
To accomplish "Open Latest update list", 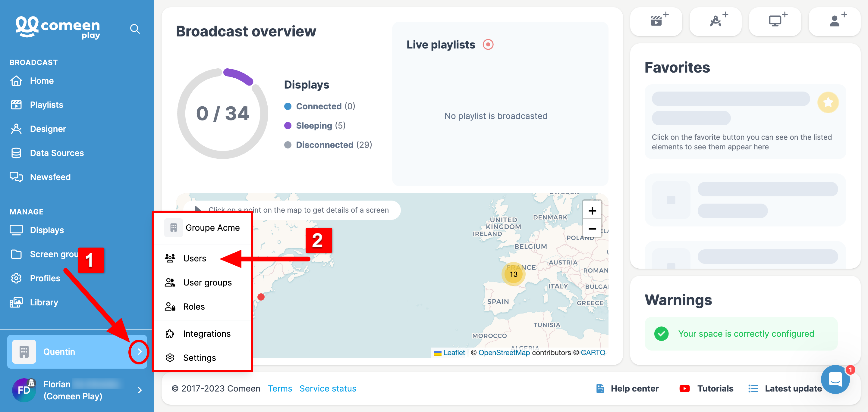I will pos(785,389).
